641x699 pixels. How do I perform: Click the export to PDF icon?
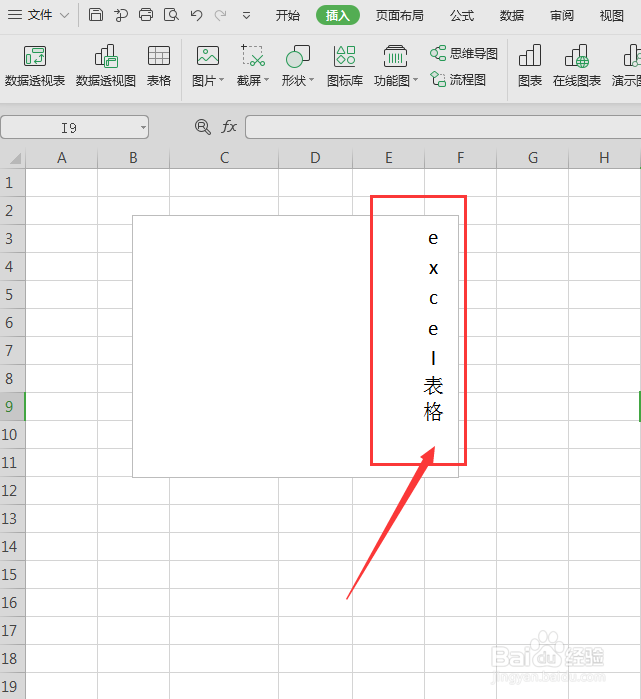(x=120, y=15)
